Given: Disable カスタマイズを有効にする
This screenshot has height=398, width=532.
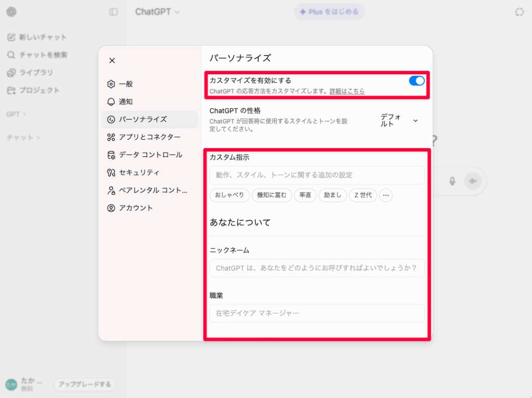Looking at the screenshot, I should click(x=416, y=81).
